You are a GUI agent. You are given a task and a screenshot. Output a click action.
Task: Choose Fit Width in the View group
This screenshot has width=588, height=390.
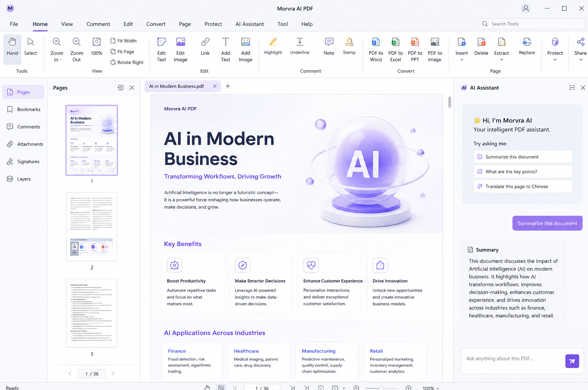[123, 41]
